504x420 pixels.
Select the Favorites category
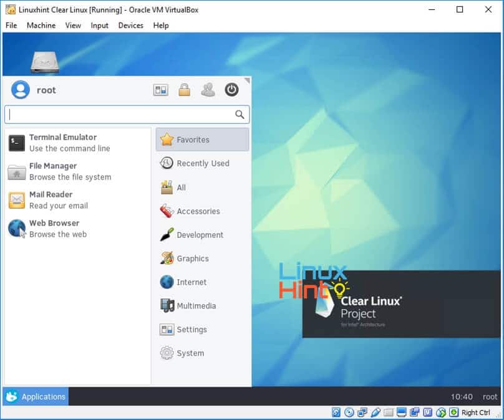[x=202, y=140]
